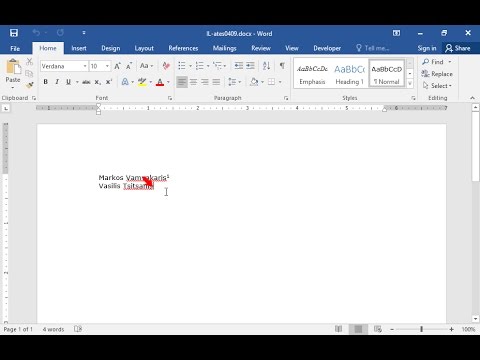Image resolution: width=480 pixels, height=360 pixels.
Task: Apply the Normal style
Action: point(387,74)
